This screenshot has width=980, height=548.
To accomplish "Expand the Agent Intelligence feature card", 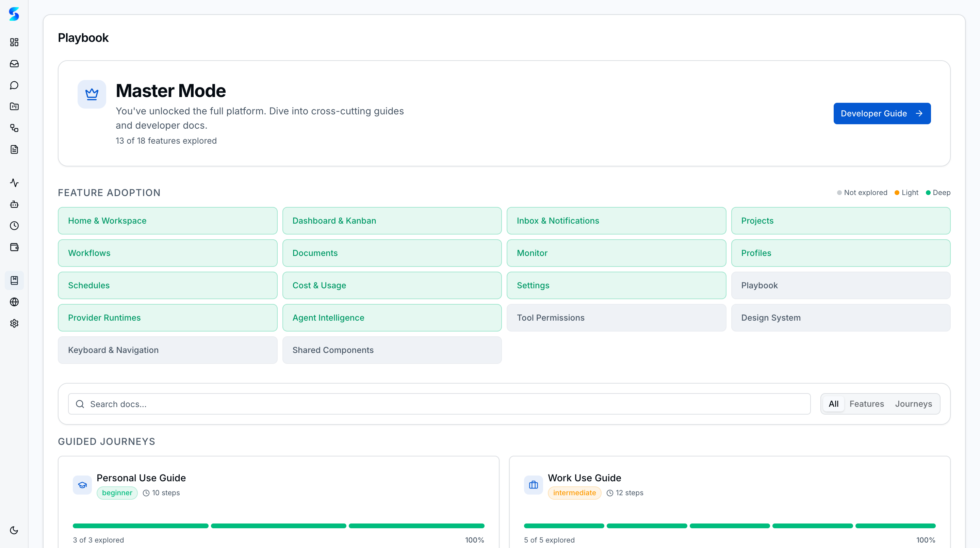I will pos(392,317).
